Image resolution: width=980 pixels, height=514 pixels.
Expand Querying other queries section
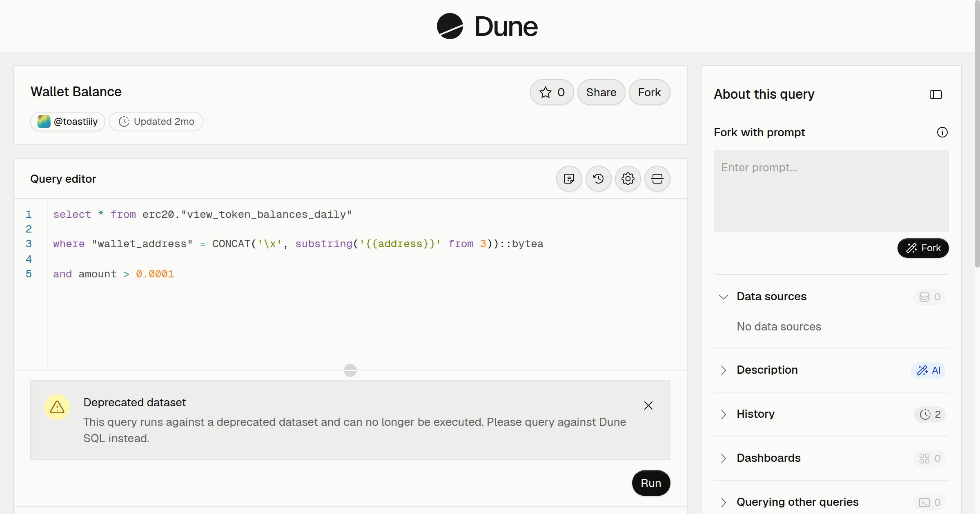click(724, 502)
